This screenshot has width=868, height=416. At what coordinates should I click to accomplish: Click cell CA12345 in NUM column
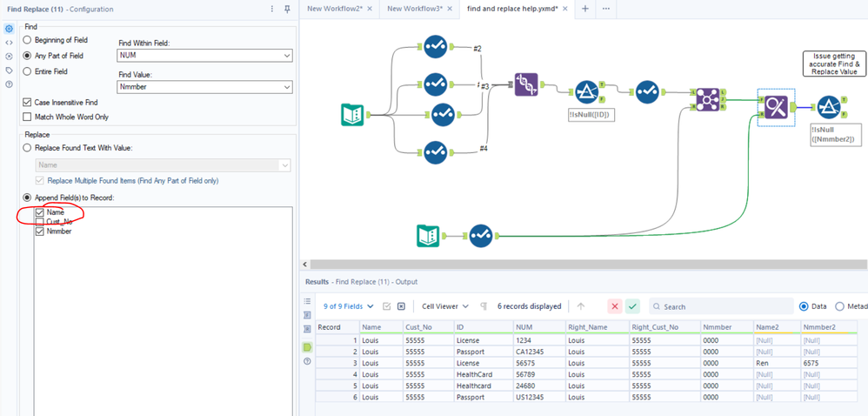[x=539, y=352]
